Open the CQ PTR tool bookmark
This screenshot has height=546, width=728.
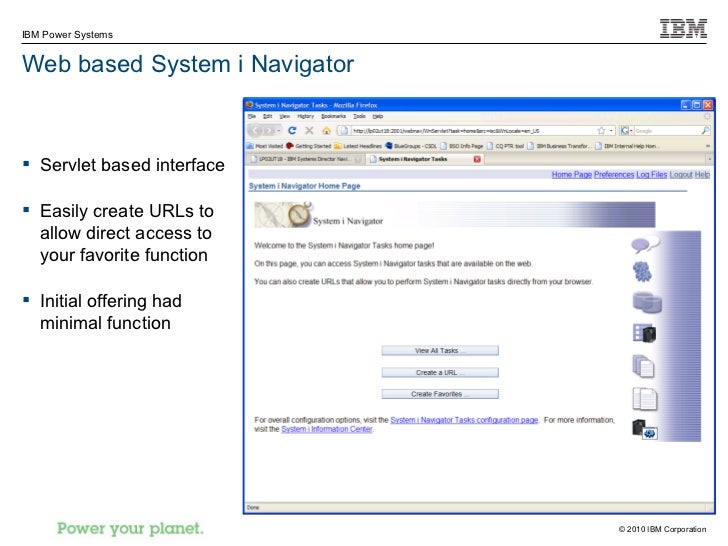(506, 146)
